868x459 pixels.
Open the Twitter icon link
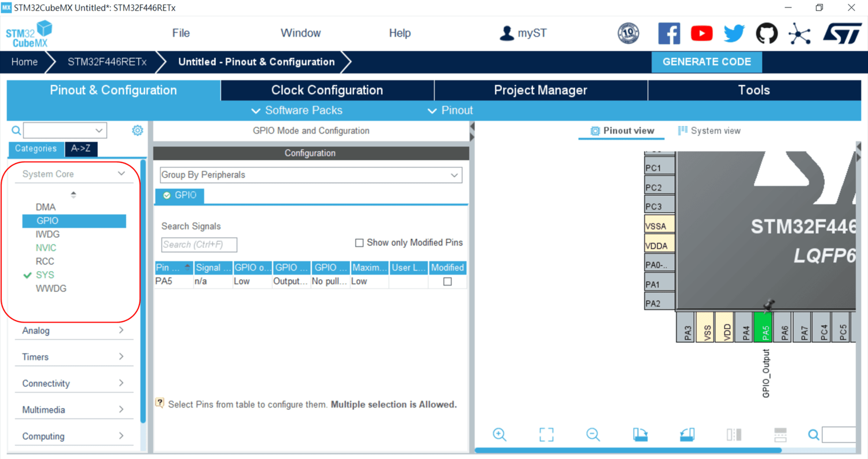tap(734, 34)
